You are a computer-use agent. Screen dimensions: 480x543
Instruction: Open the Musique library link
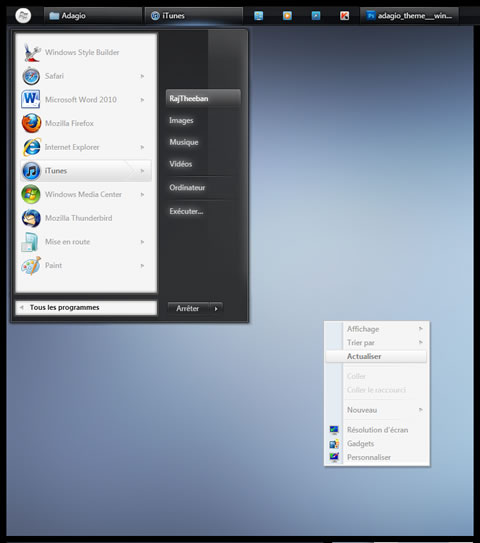[184, 142]
